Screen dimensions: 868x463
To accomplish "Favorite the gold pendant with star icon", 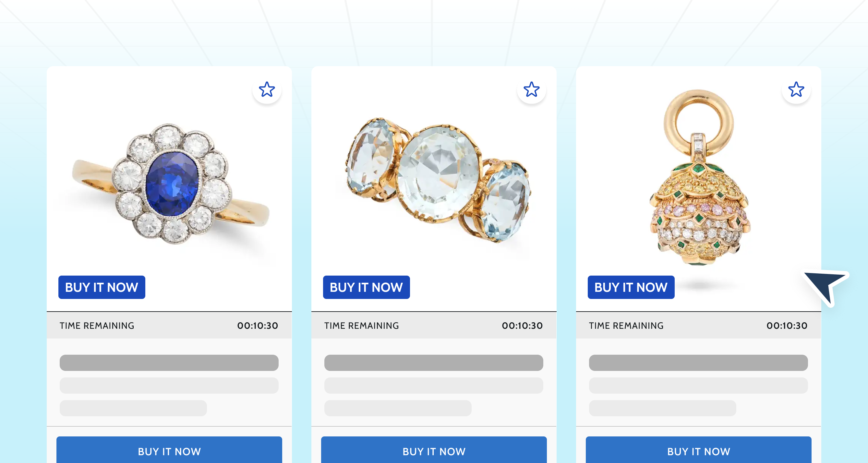I will [796, 89].
